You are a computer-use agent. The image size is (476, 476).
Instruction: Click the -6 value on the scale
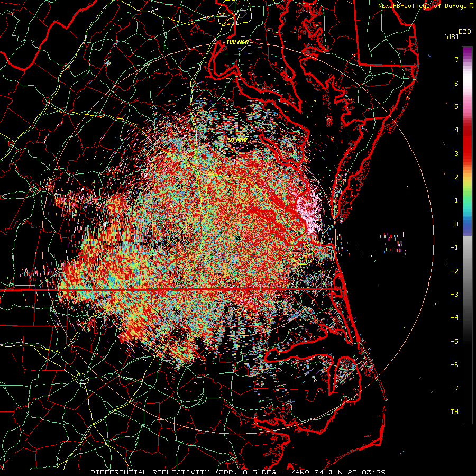454,365
